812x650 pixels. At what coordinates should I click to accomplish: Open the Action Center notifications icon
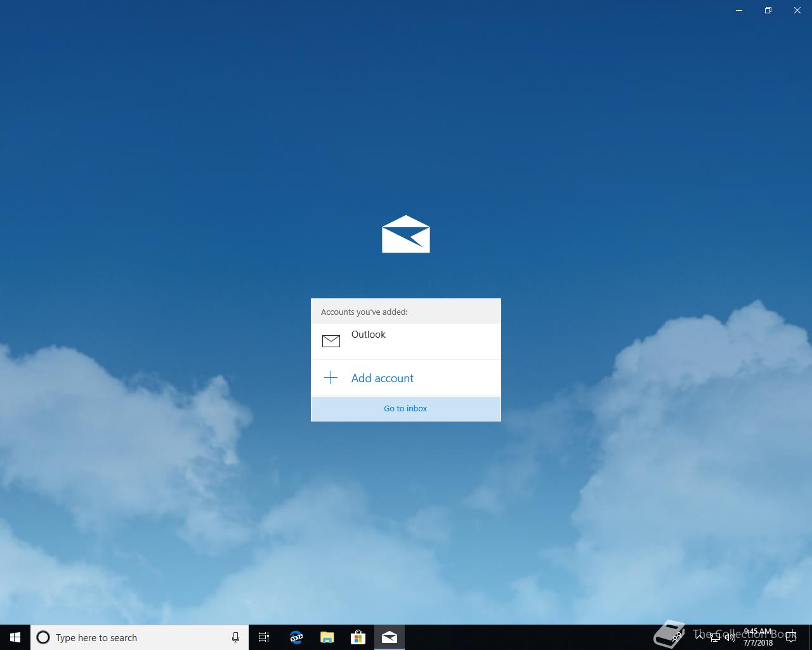coord(791,637)
